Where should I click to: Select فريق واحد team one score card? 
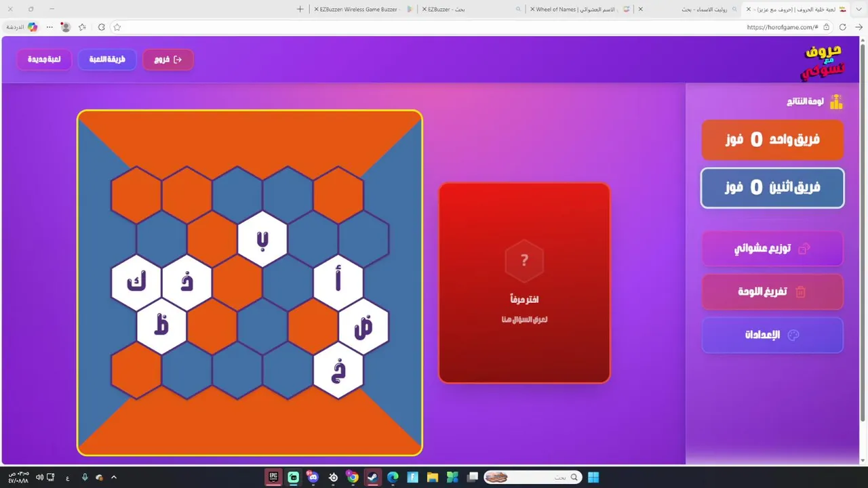click(772, 140)
